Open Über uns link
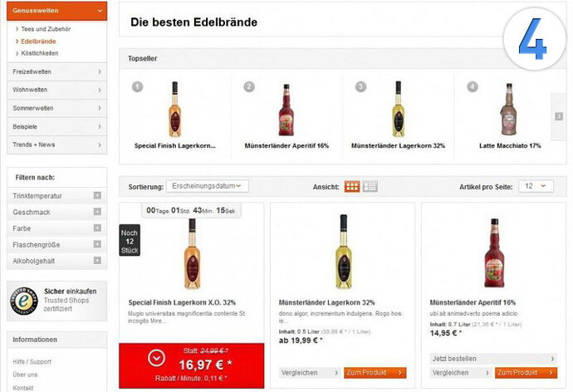Screen dimensions: 573x392 (25, 375)
